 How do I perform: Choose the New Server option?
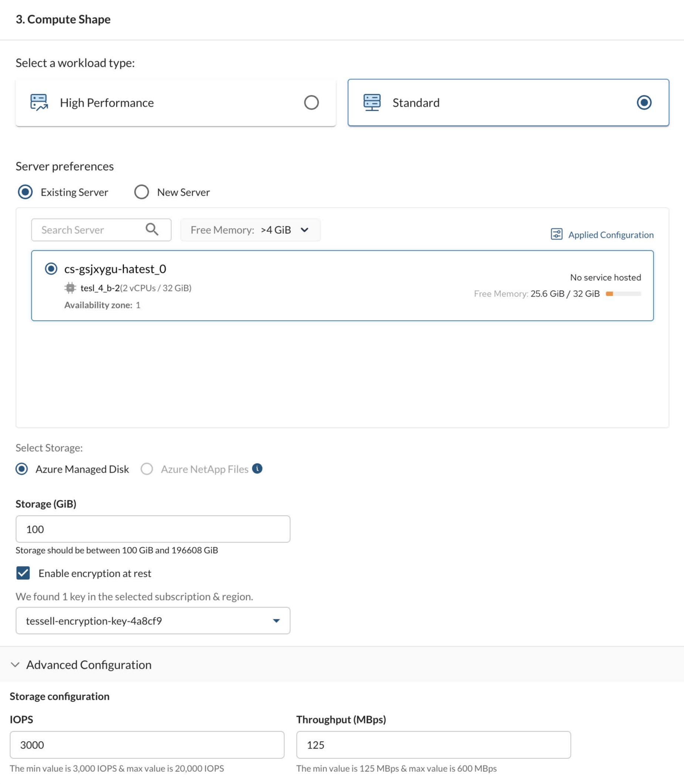tap(141, 192)
